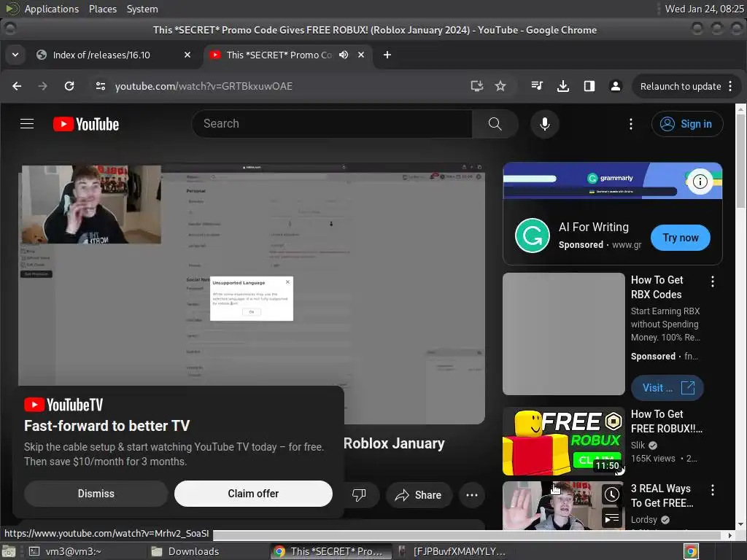Click the Share button
This screenshot has width=747, height=560.
pyautogui.click(x=418, y=495)
